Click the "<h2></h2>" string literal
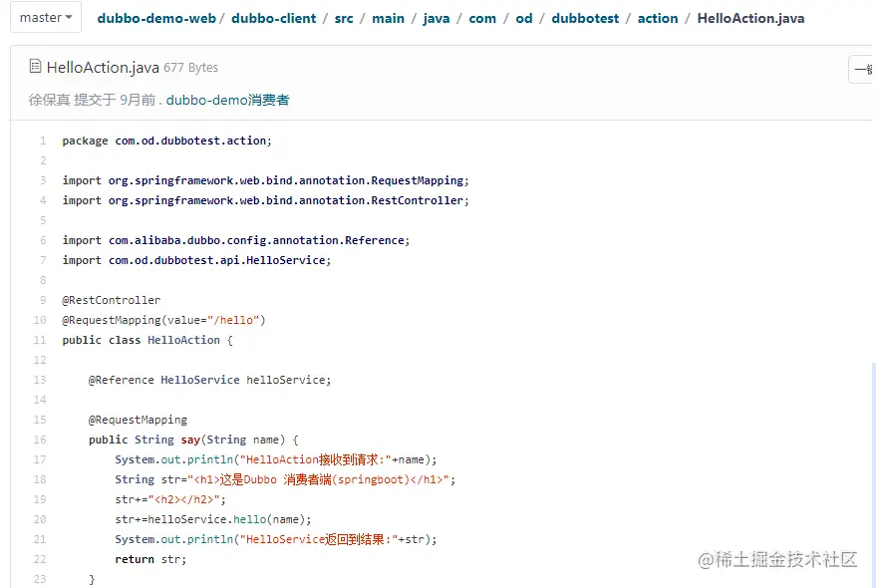Viewport: 876px width, 588px height. coord(183,499)
